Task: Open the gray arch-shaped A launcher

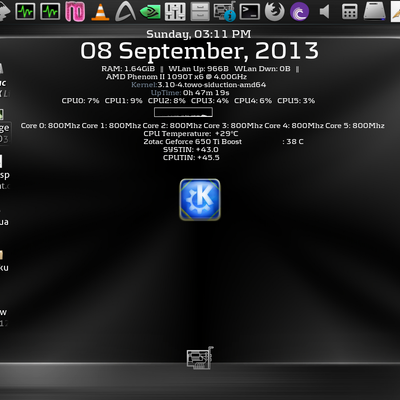Action: click(x=125, y=12)
